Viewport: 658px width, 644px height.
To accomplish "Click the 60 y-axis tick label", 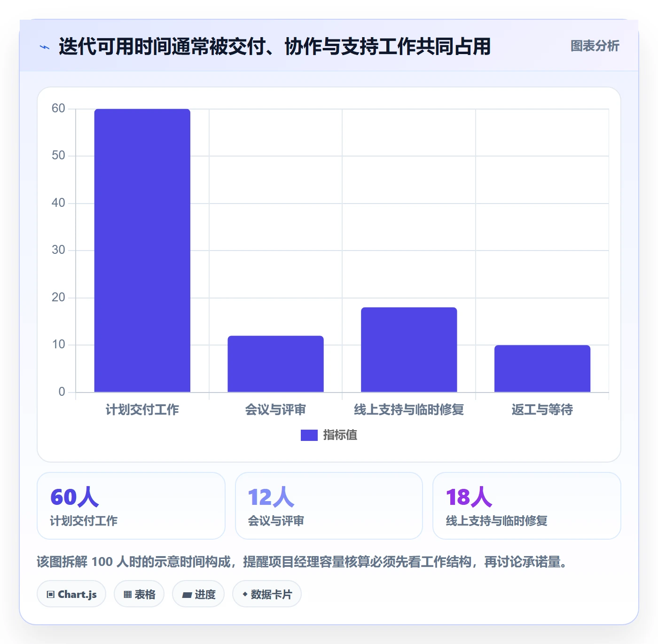I will (58, 109).
